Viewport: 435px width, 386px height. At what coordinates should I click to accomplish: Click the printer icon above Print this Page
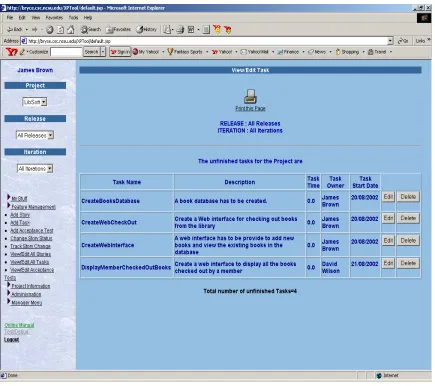[x=250, y=97]
